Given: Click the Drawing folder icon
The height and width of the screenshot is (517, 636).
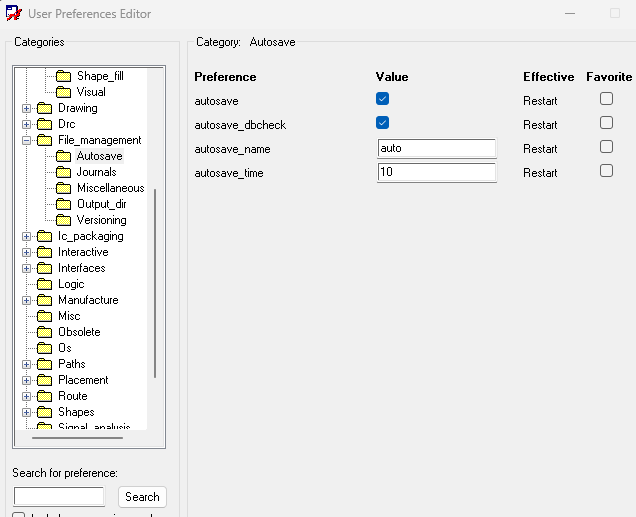Looking at the screenshot, I should [45, 108].
